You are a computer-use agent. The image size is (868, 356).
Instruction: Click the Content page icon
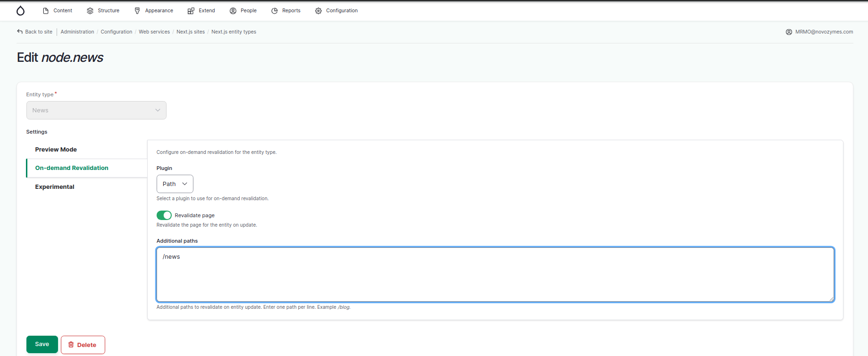click(46, 11)
